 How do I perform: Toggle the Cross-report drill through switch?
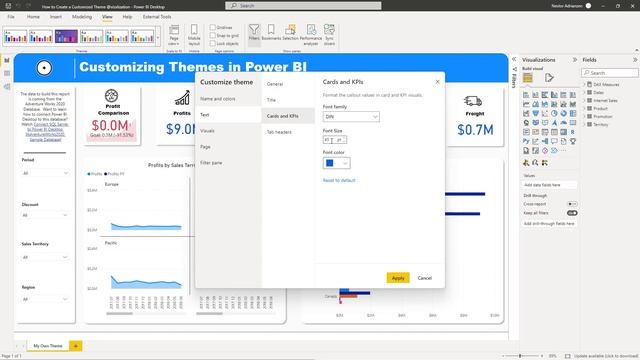point(572,204)
